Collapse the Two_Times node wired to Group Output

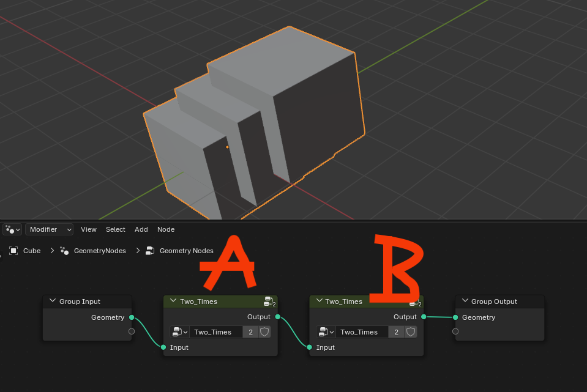(x=319, y=301)
